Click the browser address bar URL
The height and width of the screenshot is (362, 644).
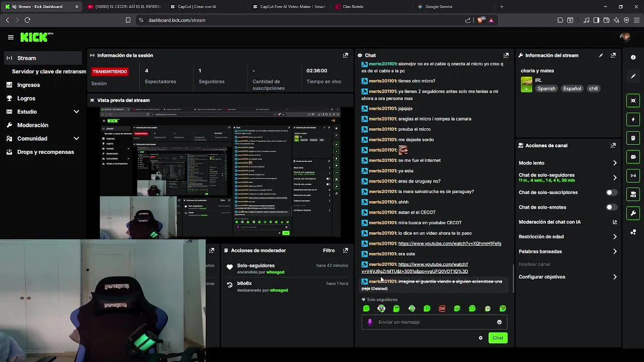[x=177, y=20]
